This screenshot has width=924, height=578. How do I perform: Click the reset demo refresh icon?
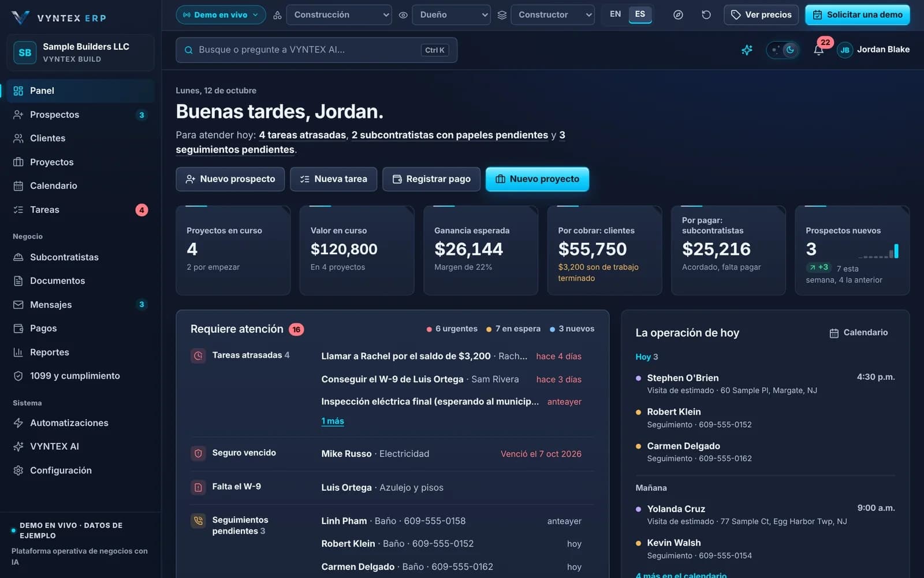point(706,14)
